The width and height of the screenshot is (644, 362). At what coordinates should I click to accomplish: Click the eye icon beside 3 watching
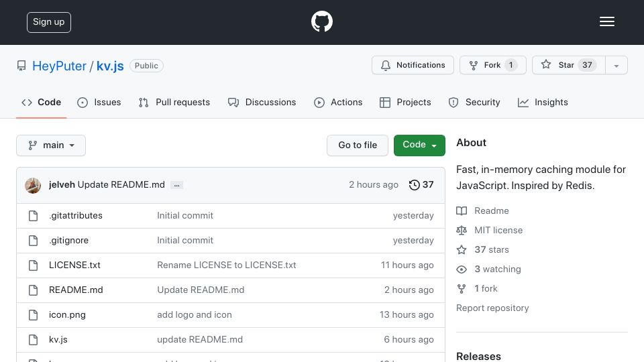[462, 269]
